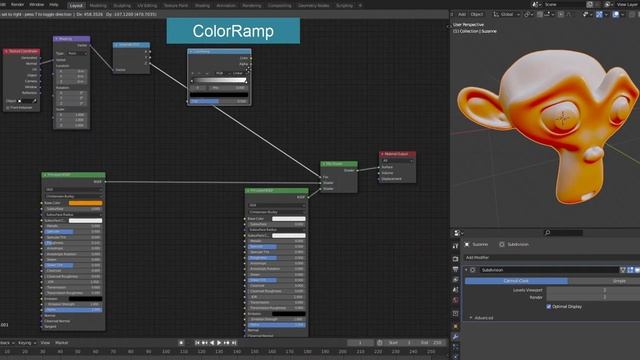Screen dimensions: 640x360
Task: Click orange Base Color swatch on left Principled BSDF
Action: click(x=86, y=203)
